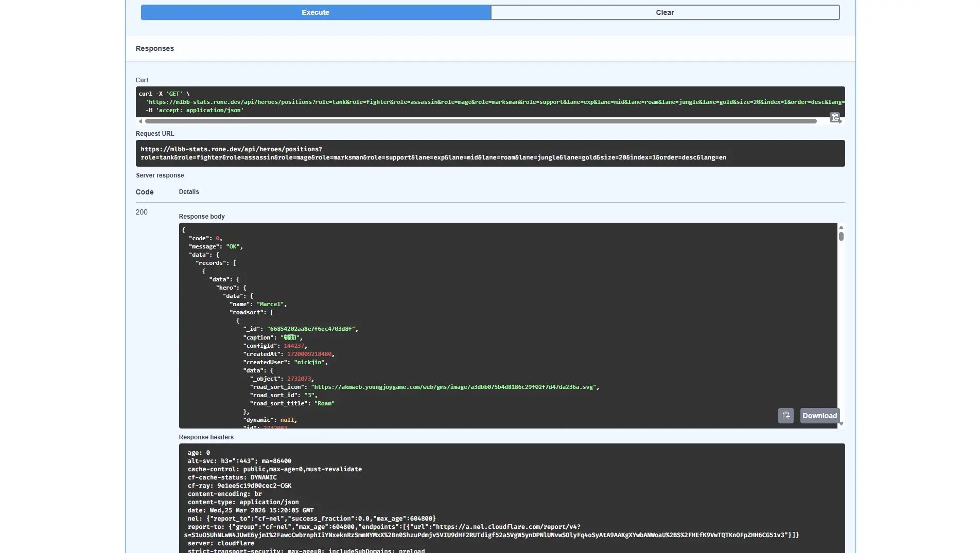
Task: Click the alt-svc header line
Action: click(239, 461)
